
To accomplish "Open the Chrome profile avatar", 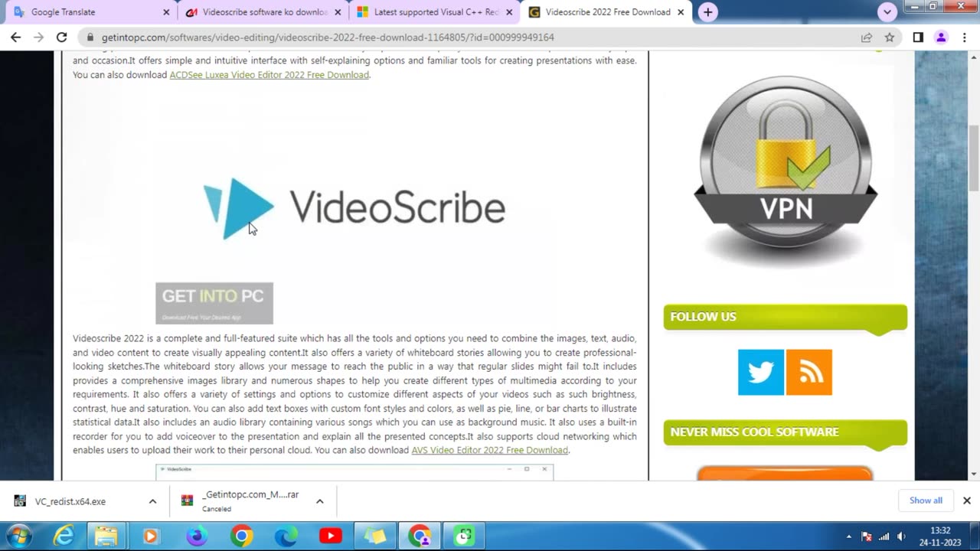I will (941, 37).
